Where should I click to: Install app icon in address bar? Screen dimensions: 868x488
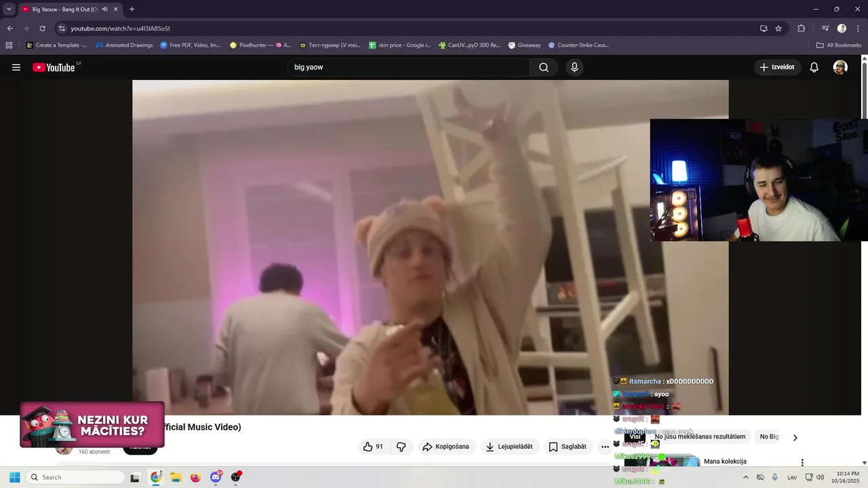(x=764, y=28)
